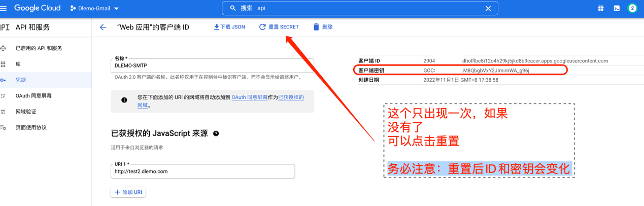The image size is (644, 206).
Task: Download JSON credentials file
Action: coord(229,27)
